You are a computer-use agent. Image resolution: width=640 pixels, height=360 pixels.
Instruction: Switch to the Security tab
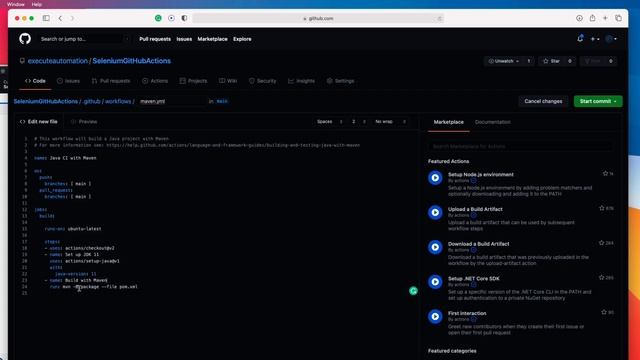point(262,81)
